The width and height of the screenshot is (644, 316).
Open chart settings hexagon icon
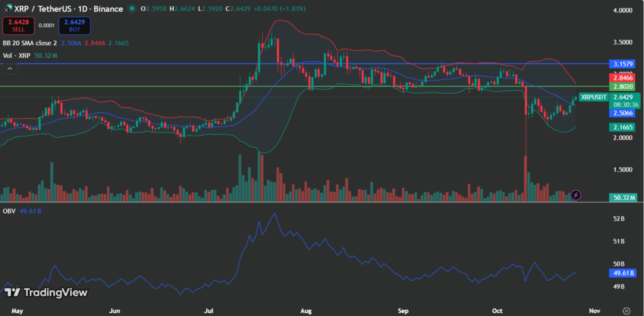[x=626, y=310]
